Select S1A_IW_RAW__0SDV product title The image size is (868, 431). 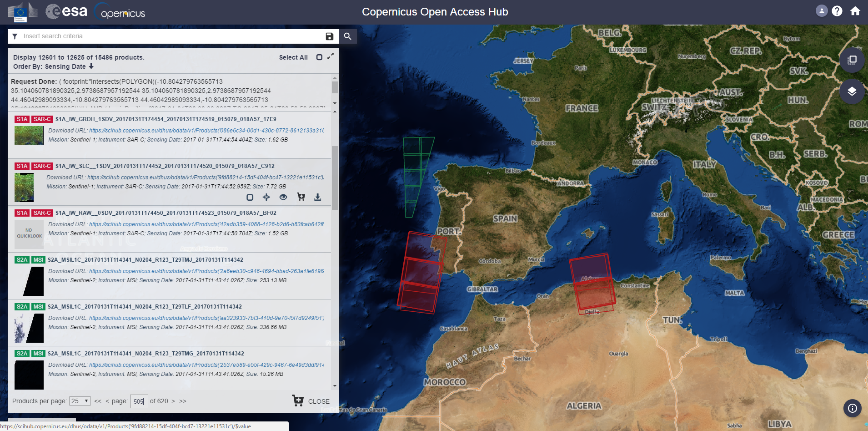tap(166, 213)
